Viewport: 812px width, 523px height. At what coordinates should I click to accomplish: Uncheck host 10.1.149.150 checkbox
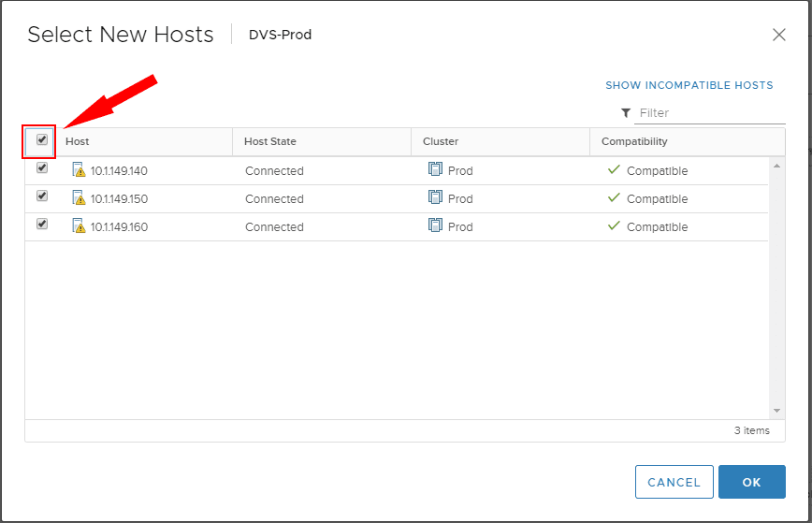pos(42,196)
